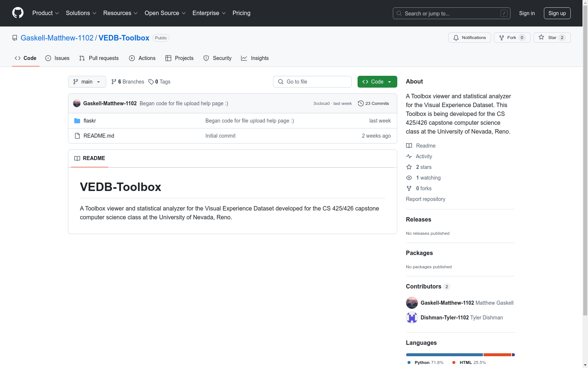This screenshot has height=368, width=588.
Task: Click the book icon in README header
Action: (x=77, y=158)
